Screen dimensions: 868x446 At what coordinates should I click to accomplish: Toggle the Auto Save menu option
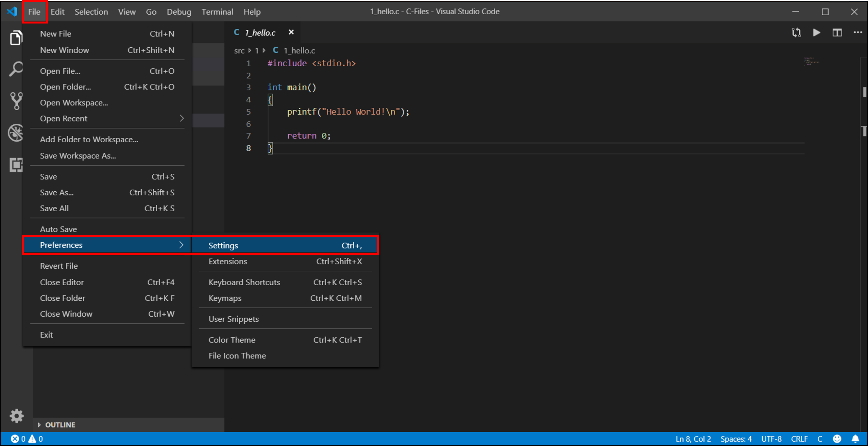[58, 229]
